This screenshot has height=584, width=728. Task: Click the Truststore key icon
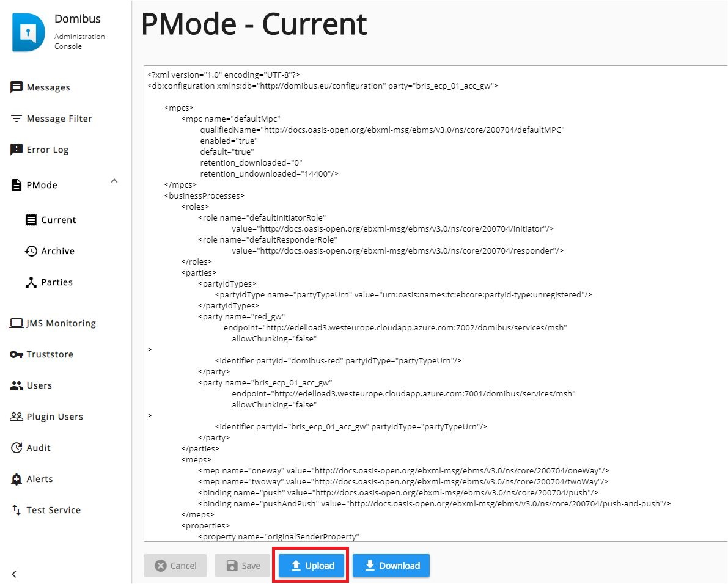coord(17,354)
